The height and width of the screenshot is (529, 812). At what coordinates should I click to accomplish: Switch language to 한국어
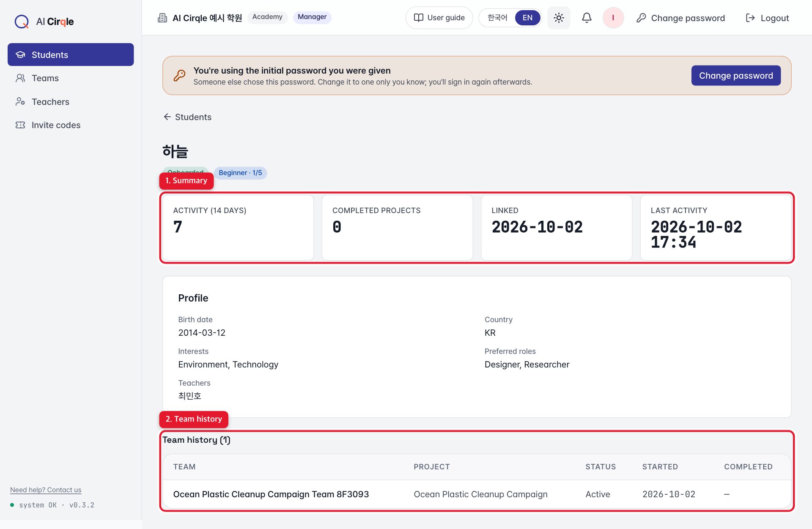tap(497, 18)
